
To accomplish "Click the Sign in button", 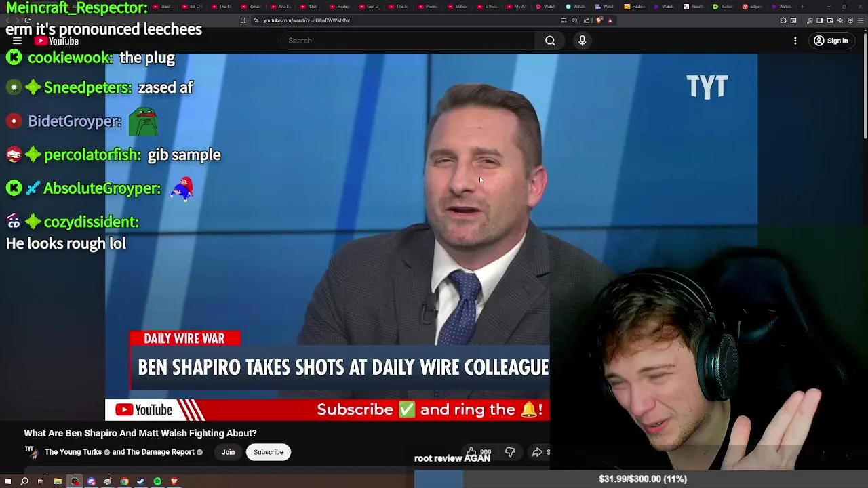I will tap(831, 41).
